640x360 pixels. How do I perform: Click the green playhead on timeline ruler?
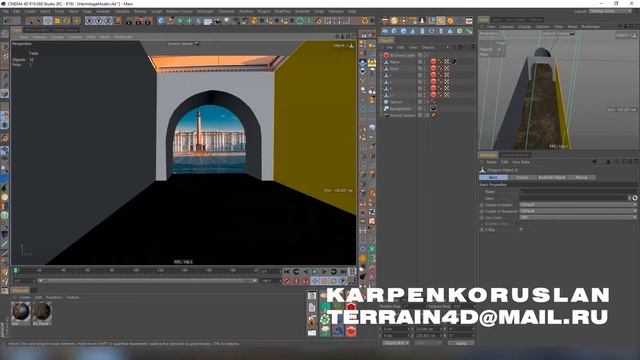point(16,270)
